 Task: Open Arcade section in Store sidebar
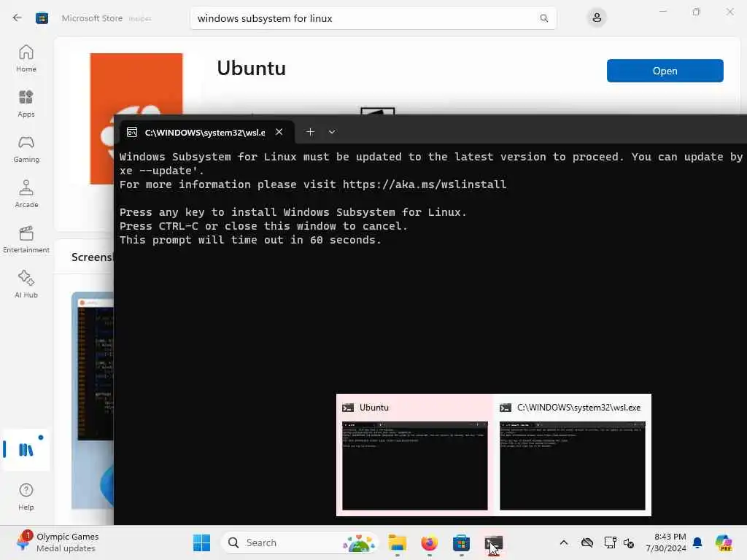26,194
